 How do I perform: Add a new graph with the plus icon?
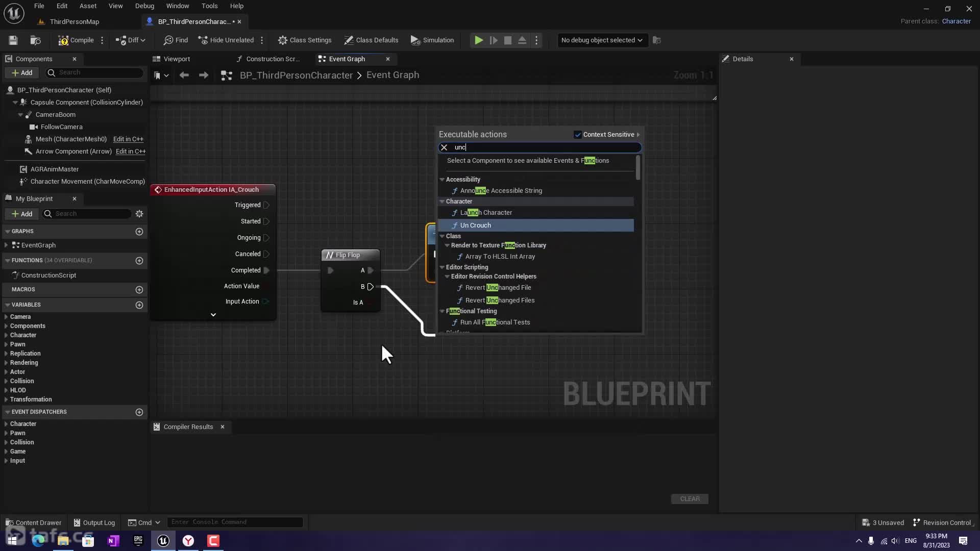click(139, 232)
